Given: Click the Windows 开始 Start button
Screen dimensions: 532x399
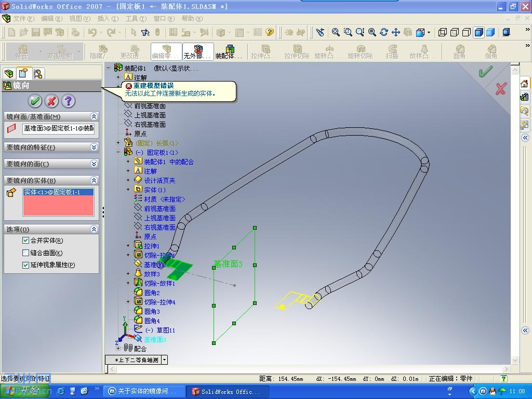Looking at the screenshot, I should (25, 391).
